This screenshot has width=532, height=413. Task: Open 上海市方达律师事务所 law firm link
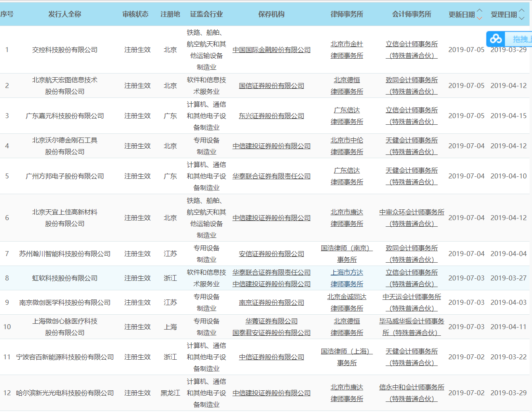tap(347, 278)
